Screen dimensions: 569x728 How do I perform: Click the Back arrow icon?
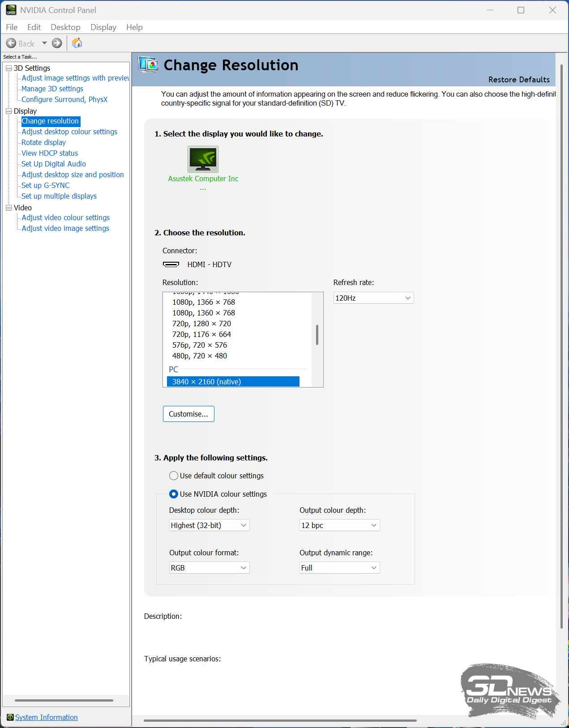pyautogui.click(x=11, y=43)
